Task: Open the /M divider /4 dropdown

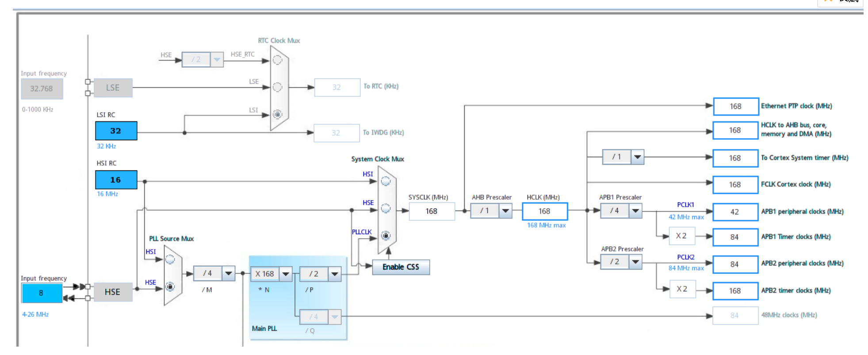Action: pos(228,274)
